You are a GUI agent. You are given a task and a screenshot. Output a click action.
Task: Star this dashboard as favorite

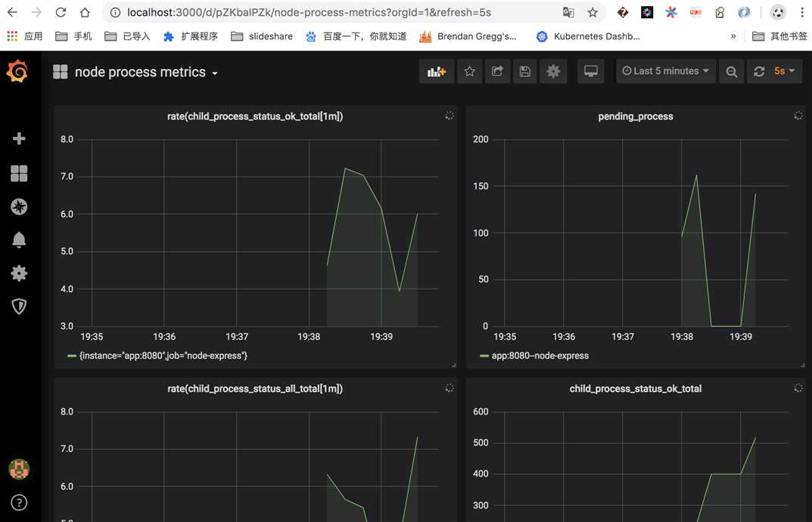pos(470,71)
